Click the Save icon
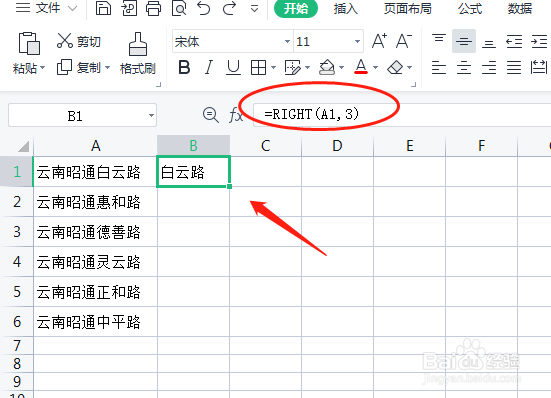 point(103,8)
